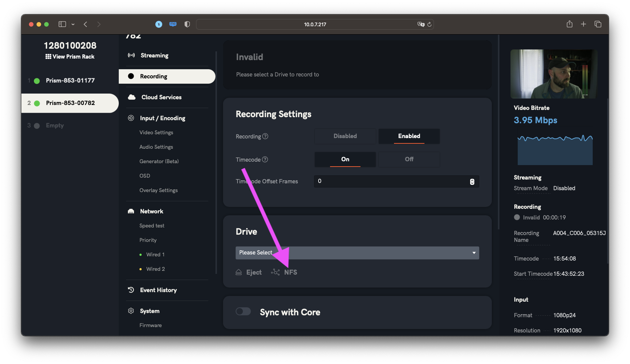Open Safari sidebar panel icon
This screenshot has height=364, width=630.
tap(62, 24)
